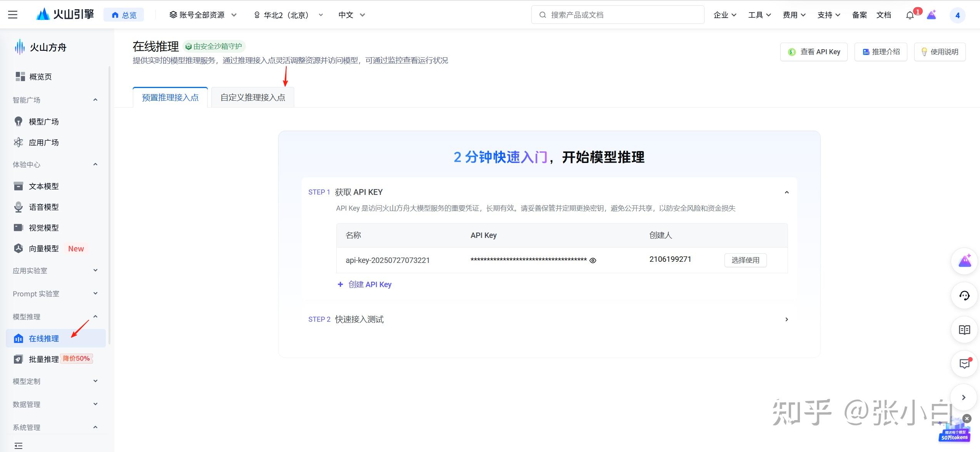Screen dimensions: 980x452
Task: Close the 50万tokens promo badge
Action: pos(967,419)
